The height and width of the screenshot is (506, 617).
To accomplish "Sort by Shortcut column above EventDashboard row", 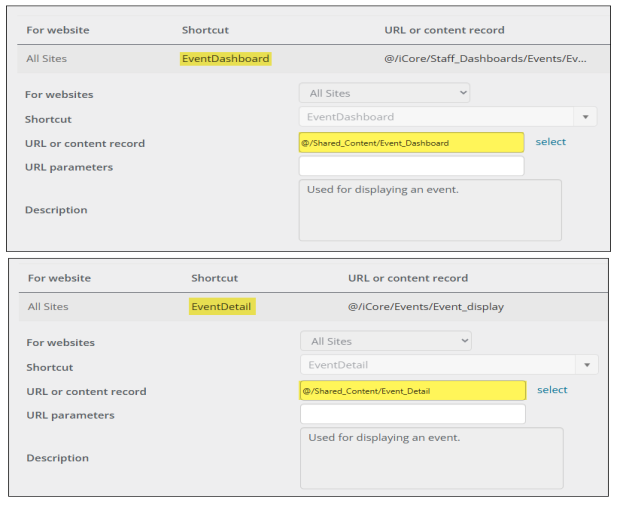I will click(x=205, y=30).
